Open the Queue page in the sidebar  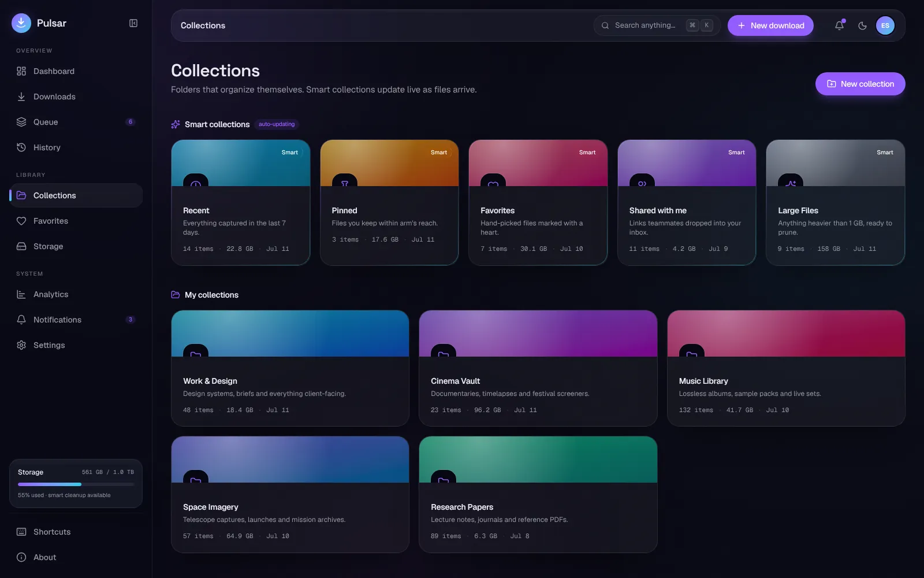point(76,122)
